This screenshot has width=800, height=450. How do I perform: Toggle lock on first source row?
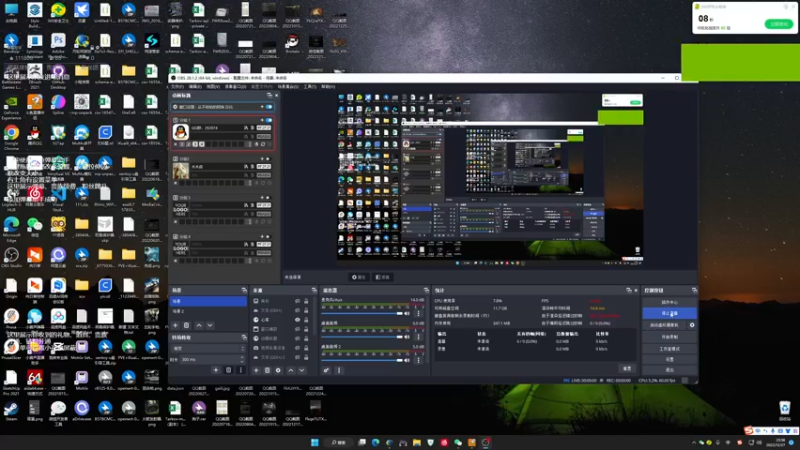(x=306, y=301)
